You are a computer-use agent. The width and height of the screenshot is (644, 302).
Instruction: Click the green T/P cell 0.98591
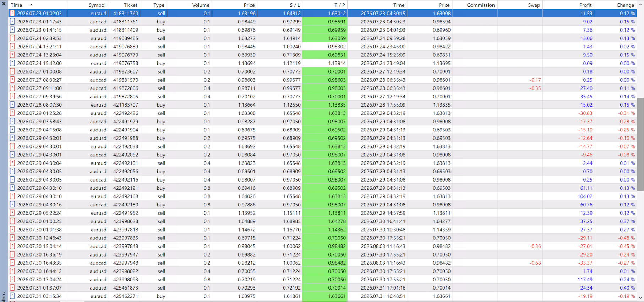[x=325, y=21]
